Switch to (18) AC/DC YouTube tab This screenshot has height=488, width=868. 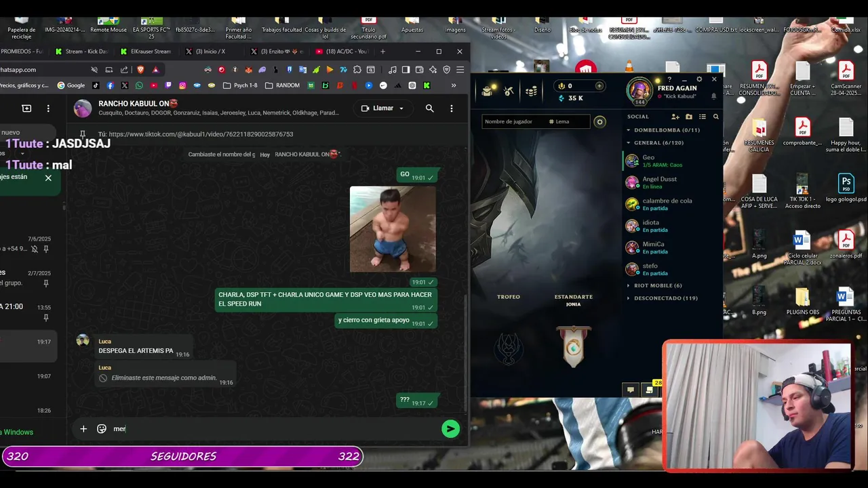342,52
